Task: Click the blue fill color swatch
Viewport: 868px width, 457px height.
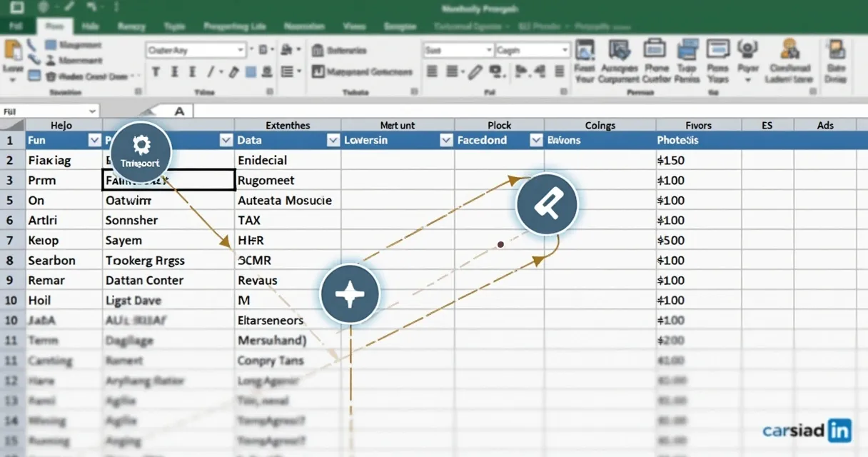Action: click(x=251, y=72)
